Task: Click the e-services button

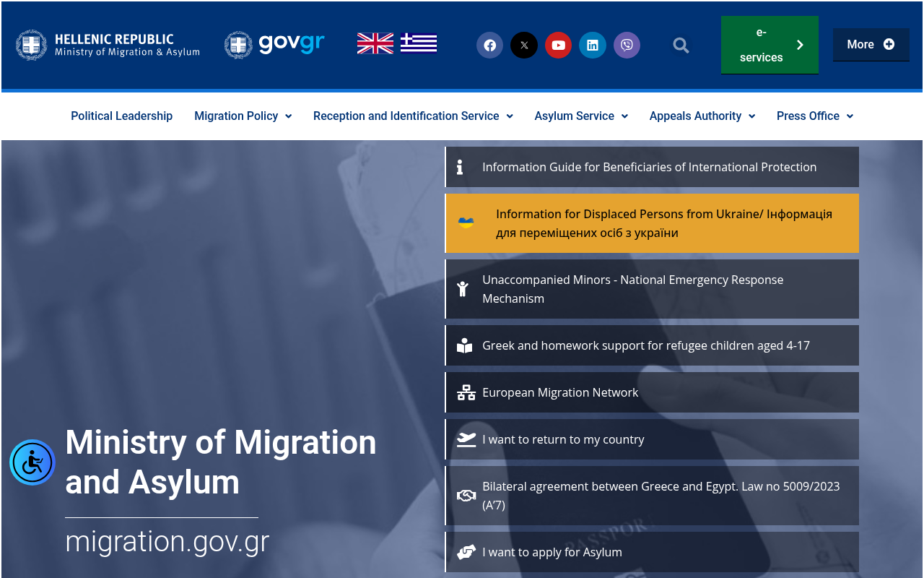Action: [x=770, y=45]
